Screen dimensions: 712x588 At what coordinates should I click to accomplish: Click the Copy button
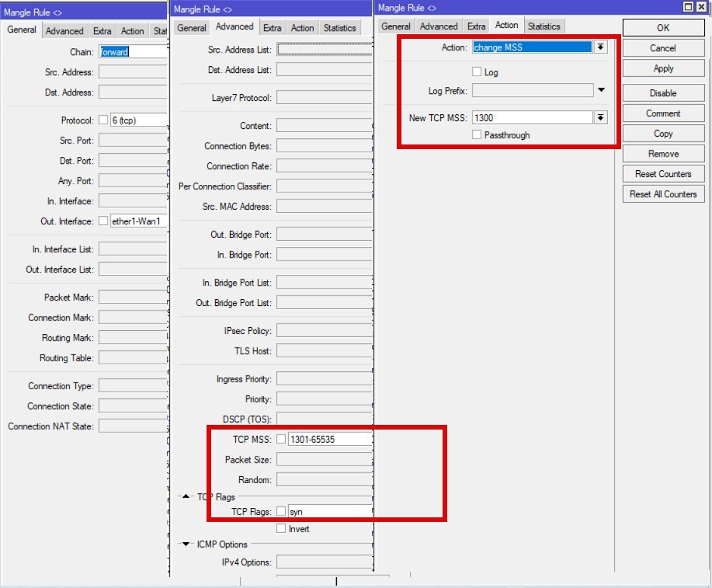(x=663, y=134)
